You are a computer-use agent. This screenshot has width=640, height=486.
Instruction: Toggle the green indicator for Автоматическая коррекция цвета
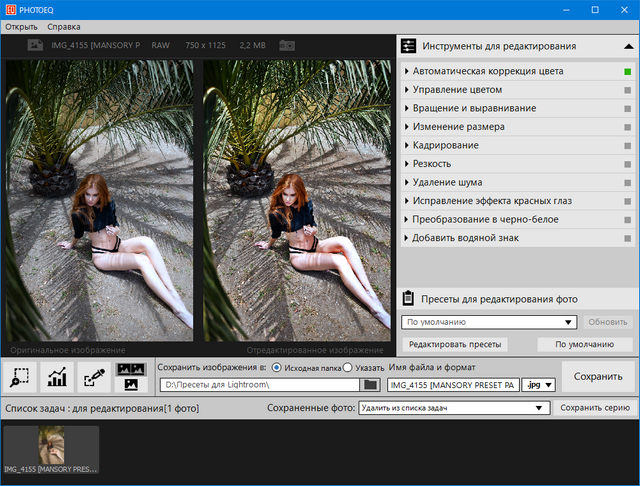click(627, 72)
